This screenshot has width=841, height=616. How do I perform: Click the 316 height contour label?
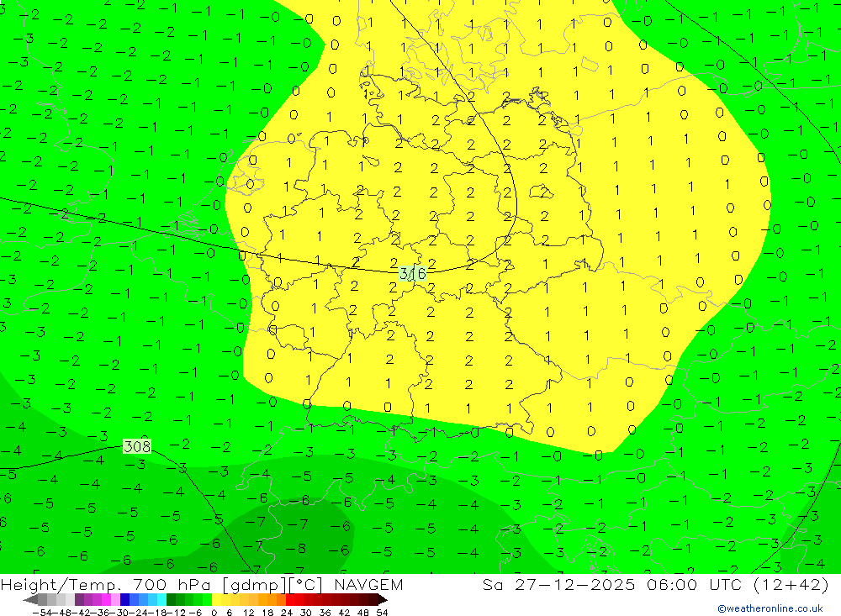pos(413,273)
